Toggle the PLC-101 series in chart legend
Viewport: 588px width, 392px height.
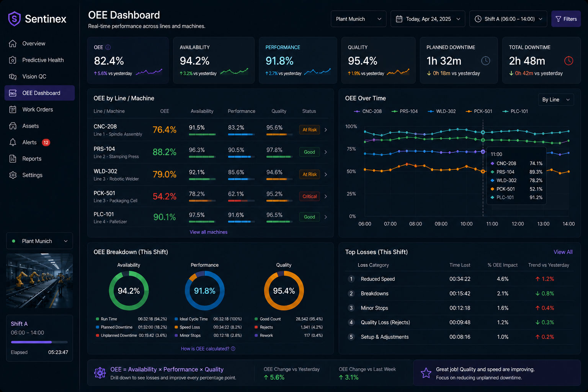click(515, 111)
